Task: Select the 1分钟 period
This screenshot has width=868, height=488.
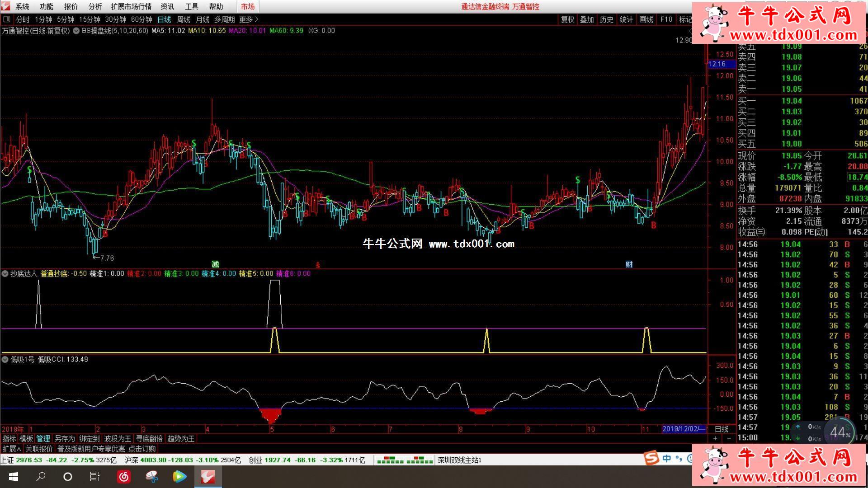Action: [43, 19]
